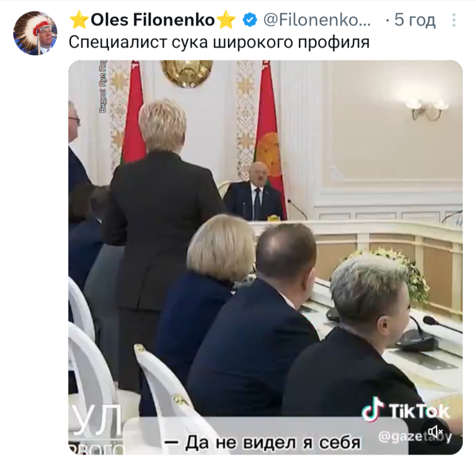Click the star emoji after Filonenko
This screenshot has height=463, width=476.
pos(226,20)
